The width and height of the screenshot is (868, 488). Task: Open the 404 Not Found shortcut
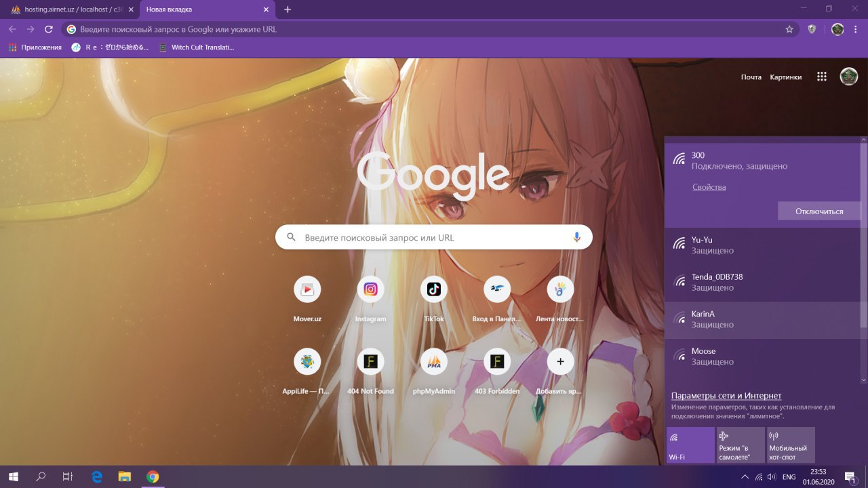point(370,372)
